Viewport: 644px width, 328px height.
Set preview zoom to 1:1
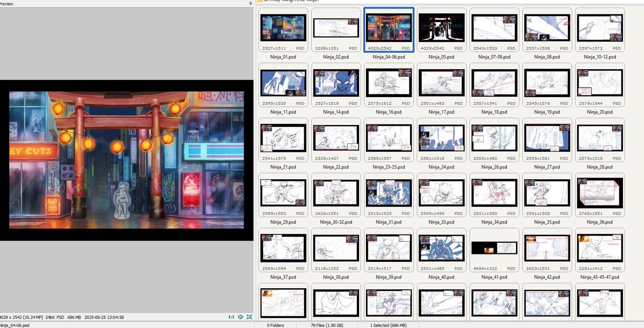[231, 317]
